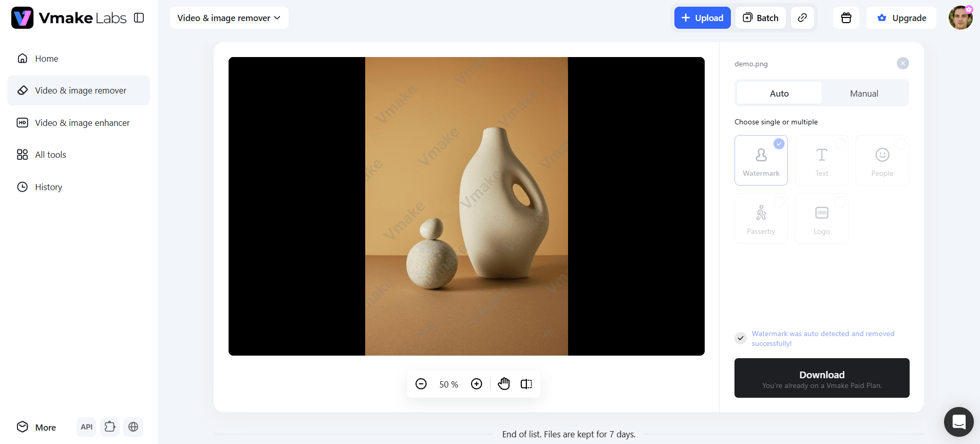This screenshot has height=444, width=980.
Task: Zoom in with the plus icon
Action: tap(477, 384)
